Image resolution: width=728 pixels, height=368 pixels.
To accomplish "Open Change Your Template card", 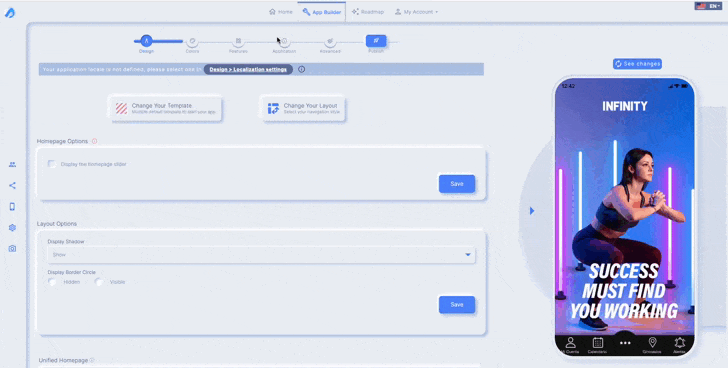I will pyautogui.click(x=166, y=109).
